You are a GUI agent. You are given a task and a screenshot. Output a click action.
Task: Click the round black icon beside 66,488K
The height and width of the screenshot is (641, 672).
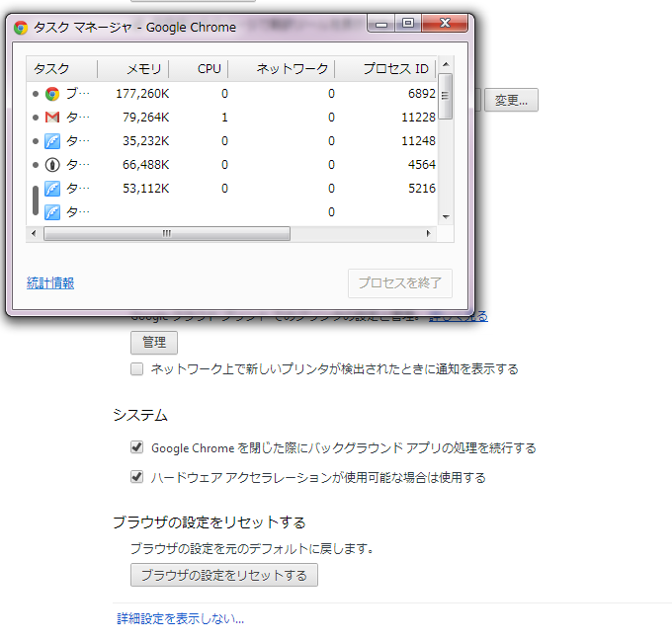(52, 165)
